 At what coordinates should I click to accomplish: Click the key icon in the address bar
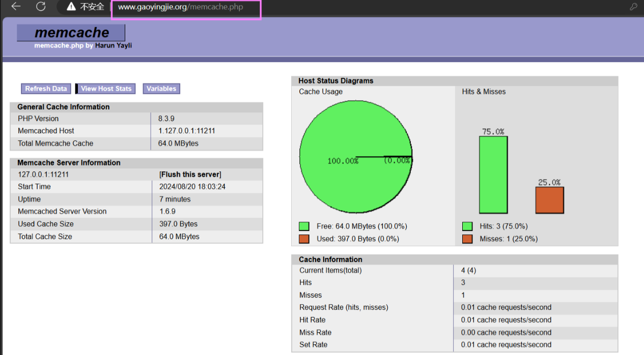(x=634, y=7)
